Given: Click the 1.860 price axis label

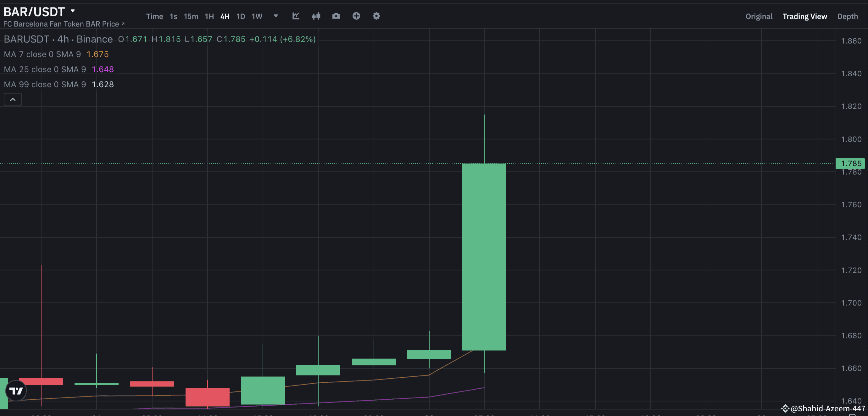Looking at the screenshot, I should 851,41.
